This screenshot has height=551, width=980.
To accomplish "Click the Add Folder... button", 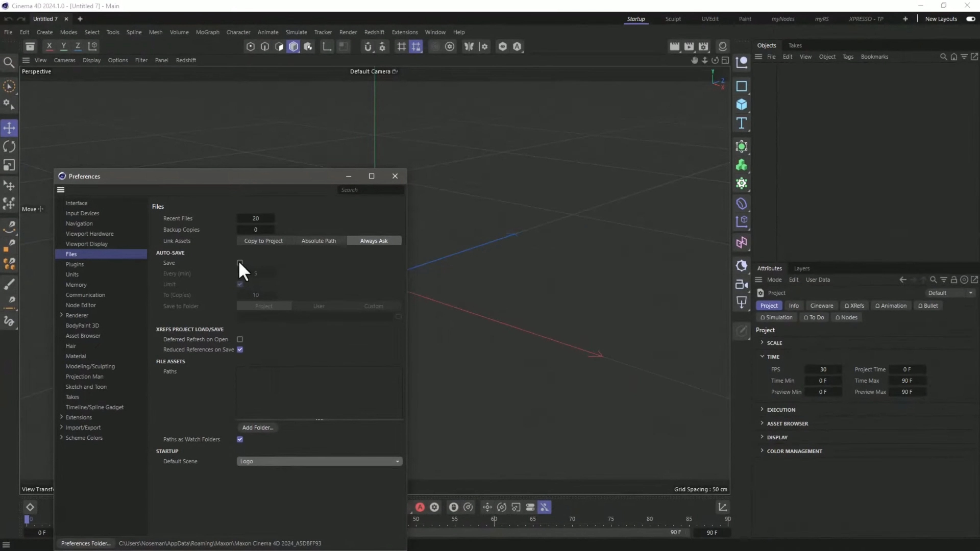I will coord(258,428).
